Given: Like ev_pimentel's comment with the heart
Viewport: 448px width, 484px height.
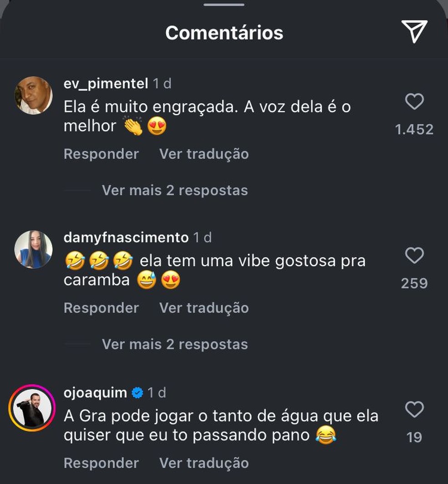Looking at the screenshot, I should [x=414, y=101].
